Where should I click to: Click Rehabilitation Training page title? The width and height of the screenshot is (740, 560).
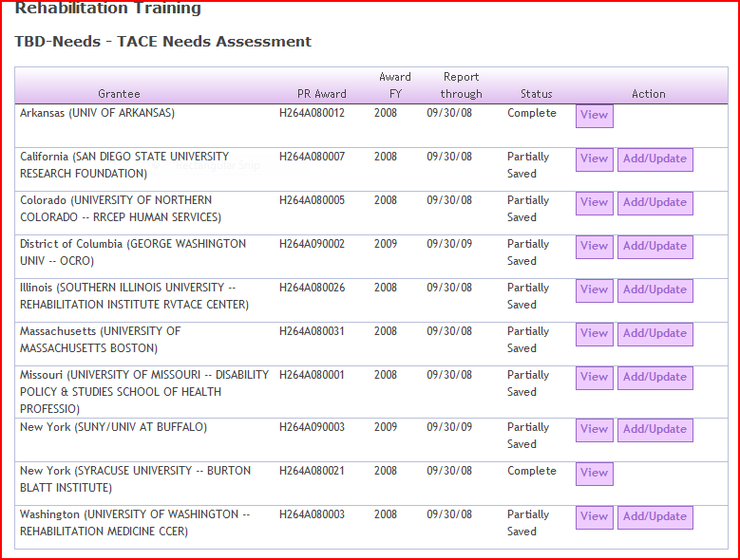(x=108, y=8)
